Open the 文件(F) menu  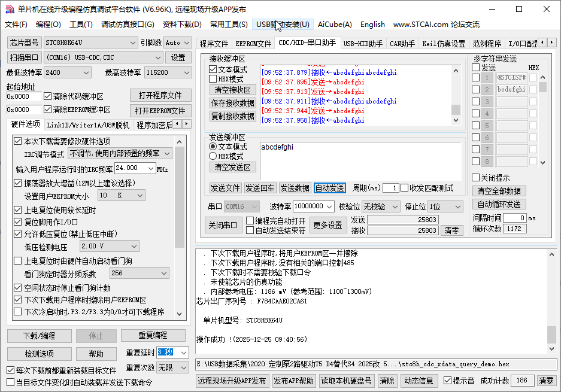(16, 25)
